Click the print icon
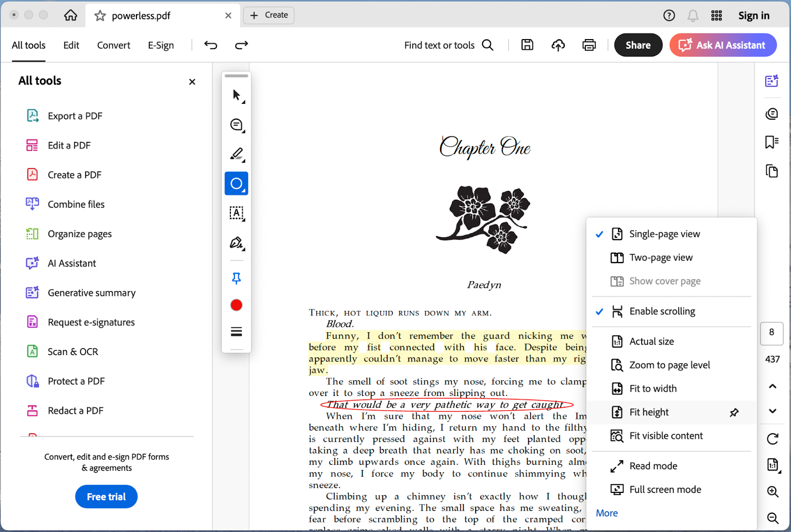Image resolution: width=791 pixels, height=532 pixels. (x=589, y=45)
